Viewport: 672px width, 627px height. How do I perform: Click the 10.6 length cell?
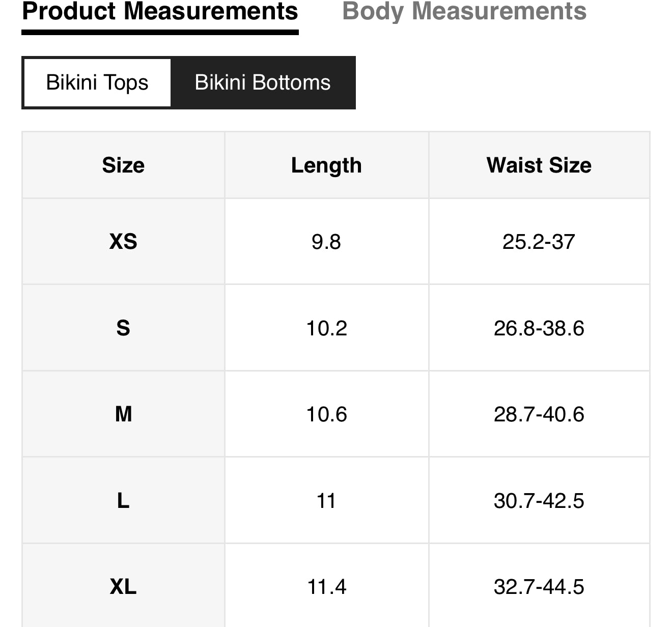click(x=326, y=414)
